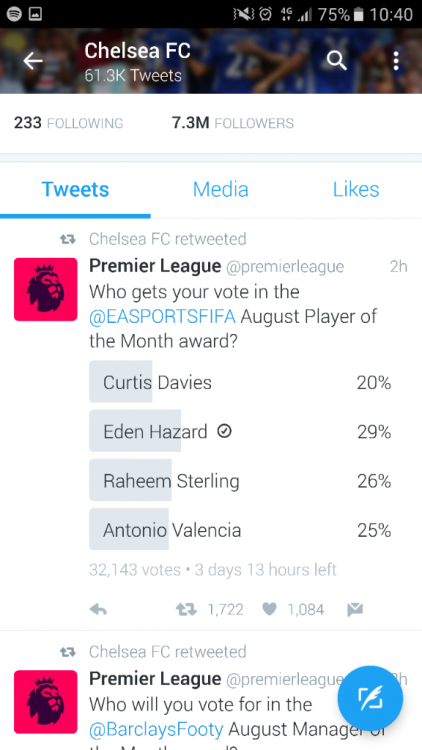Open the @BarclaysFooty mention link
This screenshot has height=750, width=422.
[x=156, y=729]
